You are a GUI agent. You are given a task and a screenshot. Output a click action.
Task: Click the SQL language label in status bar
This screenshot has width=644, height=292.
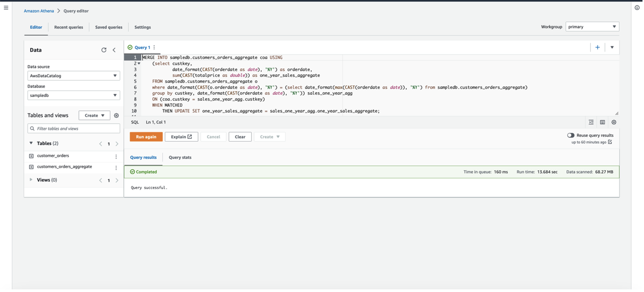pos(135,122)
